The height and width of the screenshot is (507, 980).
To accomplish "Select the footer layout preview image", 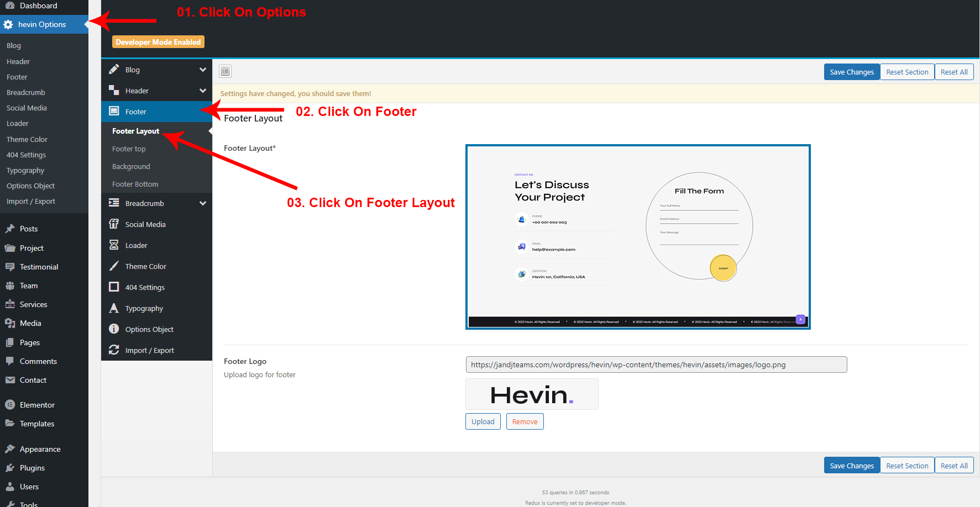I will [x=638, y=237].
